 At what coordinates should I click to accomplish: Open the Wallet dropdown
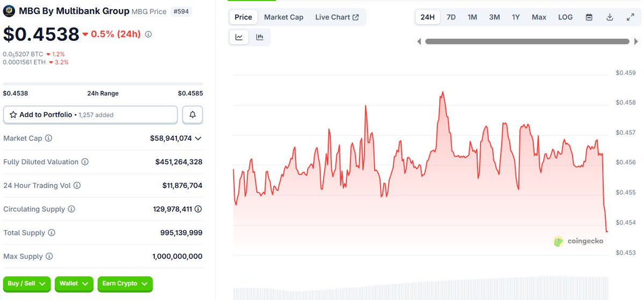[x=74, y=283]
